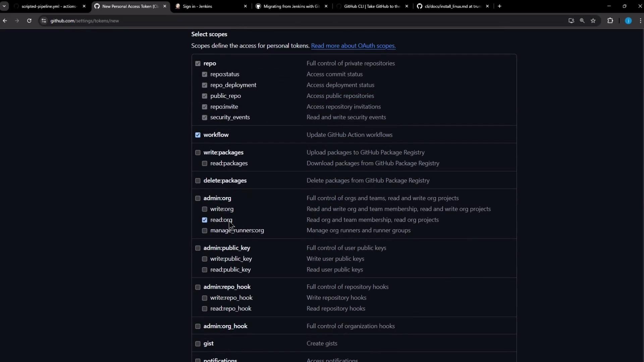Open the zoom magnifier icon
Viewport: 644px width, 362px height.
click(x=582, y=21)
